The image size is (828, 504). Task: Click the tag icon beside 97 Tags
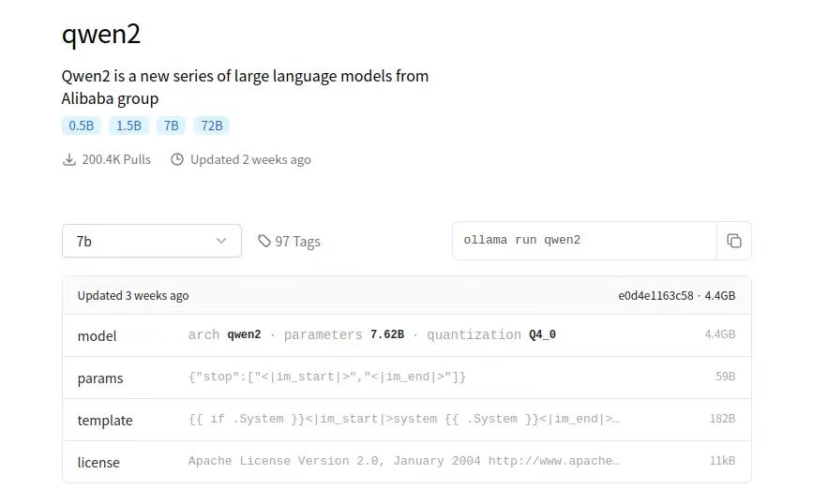264,241
